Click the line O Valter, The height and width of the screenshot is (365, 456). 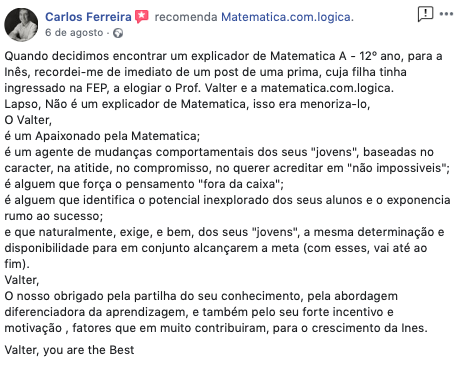[x=28, y=120]
